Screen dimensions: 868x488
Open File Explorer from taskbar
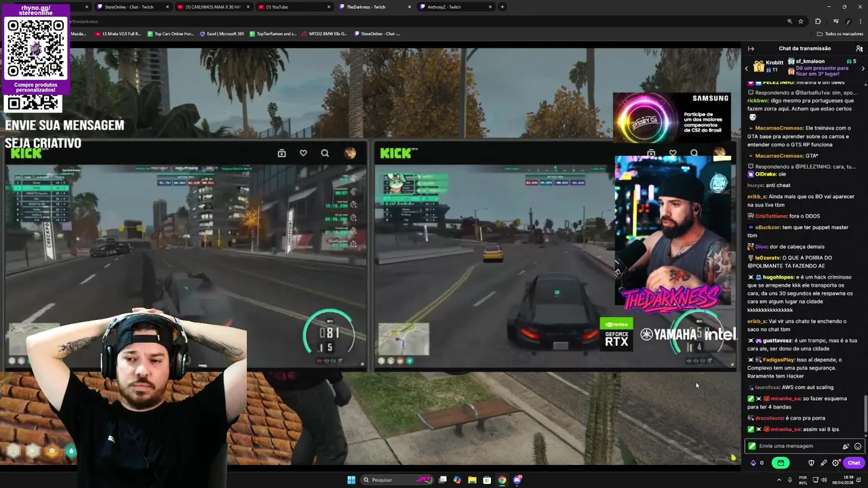472,480
